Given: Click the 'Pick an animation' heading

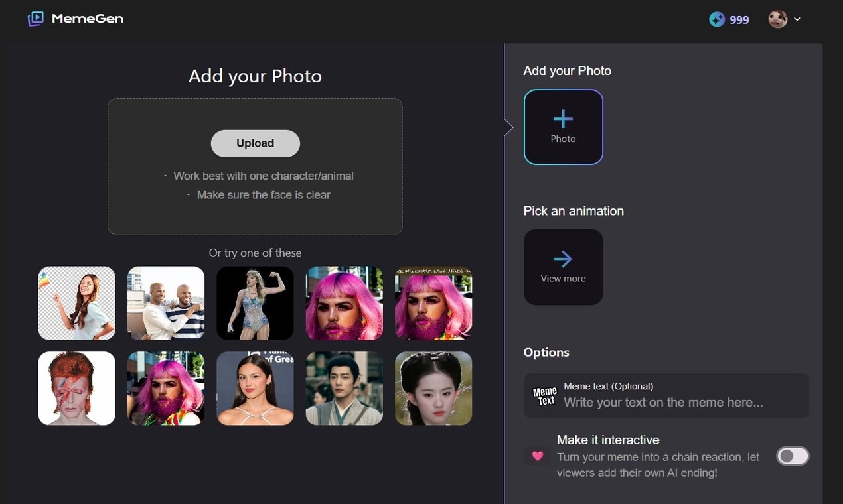Looking at the screenshot, I should [x=574, y=211].
